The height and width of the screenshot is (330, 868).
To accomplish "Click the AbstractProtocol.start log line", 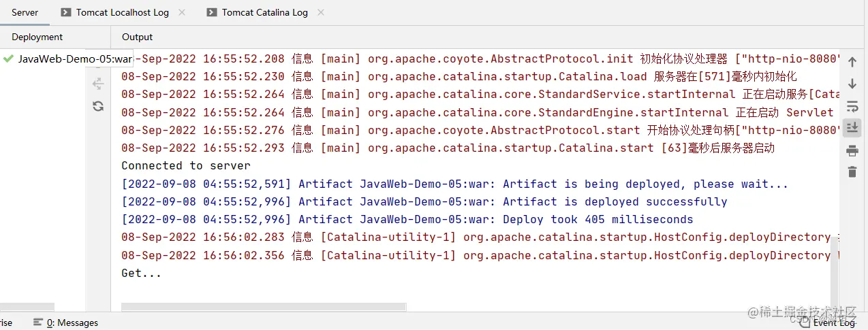I will click(x=480, y=130).
